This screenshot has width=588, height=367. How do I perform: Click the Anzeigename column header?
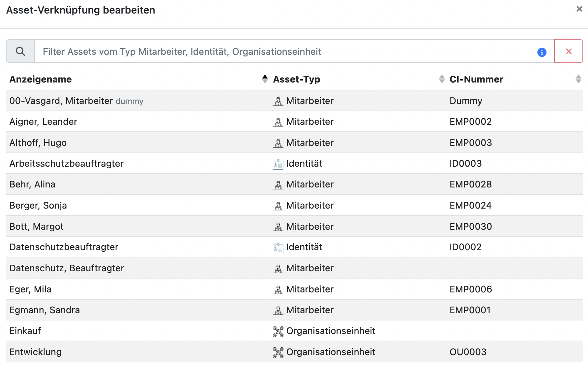point(41,79)
